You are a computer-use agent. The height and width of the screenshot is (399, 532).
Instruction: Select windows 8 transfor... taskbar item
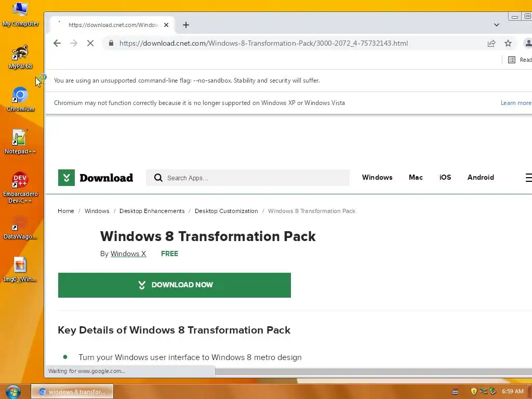point(72,391)
